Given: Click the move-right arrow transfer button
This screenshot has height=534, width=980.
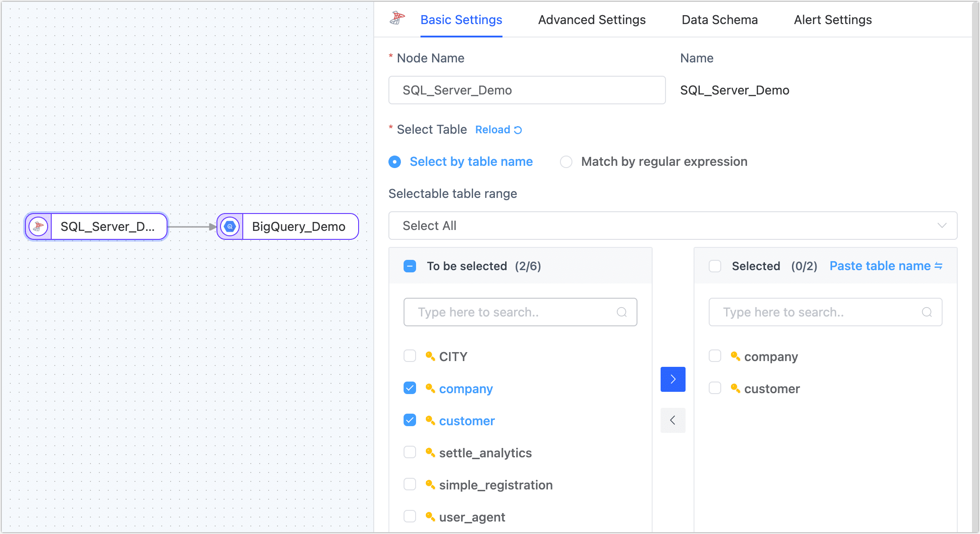Looking at the screenshot, I should tap(673, 379).
